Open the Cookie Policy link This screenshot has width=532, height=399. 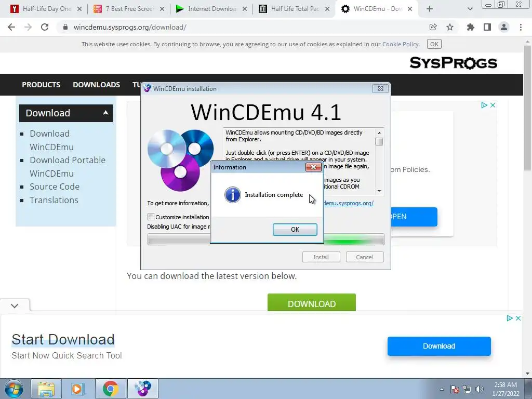point(401,44)
